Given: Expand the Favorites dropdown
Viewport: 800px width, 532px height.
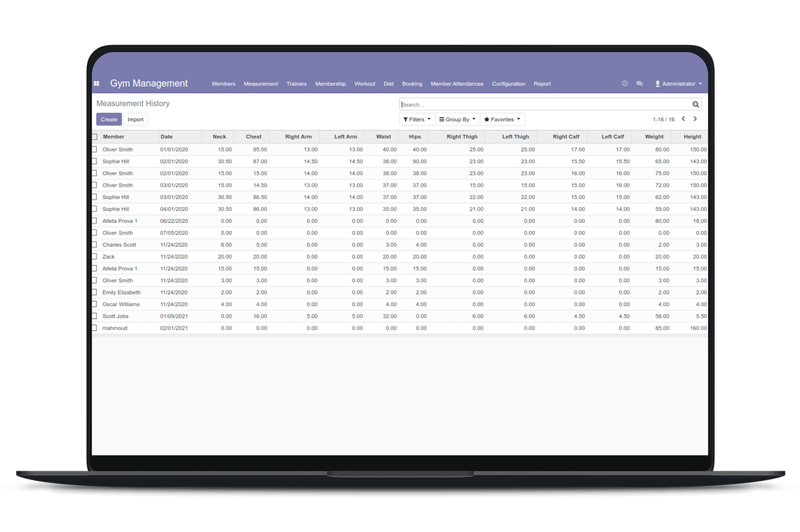Looking at the screenshot, I should click(502, 119).
